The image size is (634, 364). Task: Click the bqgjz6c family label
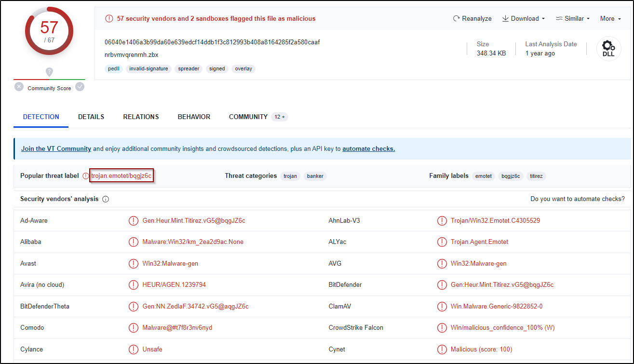pos(511,176)
